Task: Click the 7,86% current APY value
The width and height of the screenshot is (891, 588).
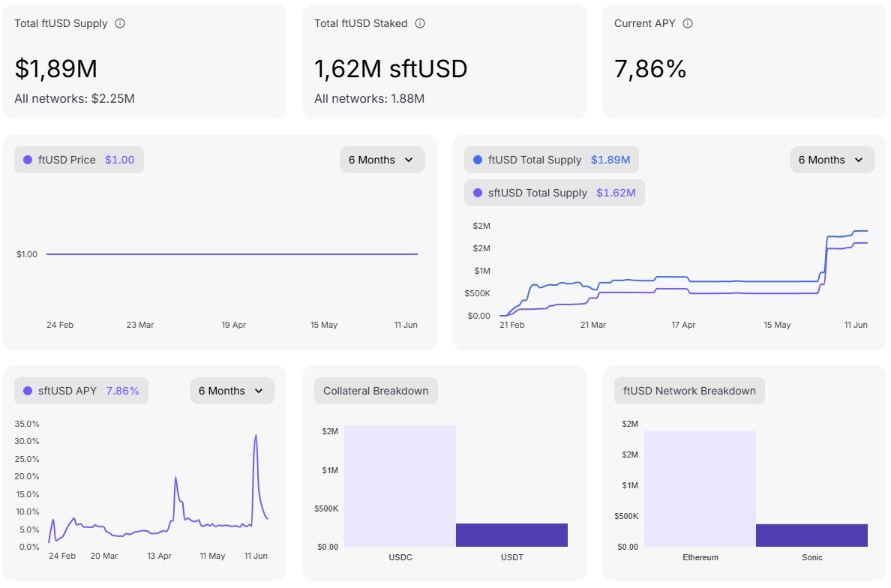Action: [651, 69]
